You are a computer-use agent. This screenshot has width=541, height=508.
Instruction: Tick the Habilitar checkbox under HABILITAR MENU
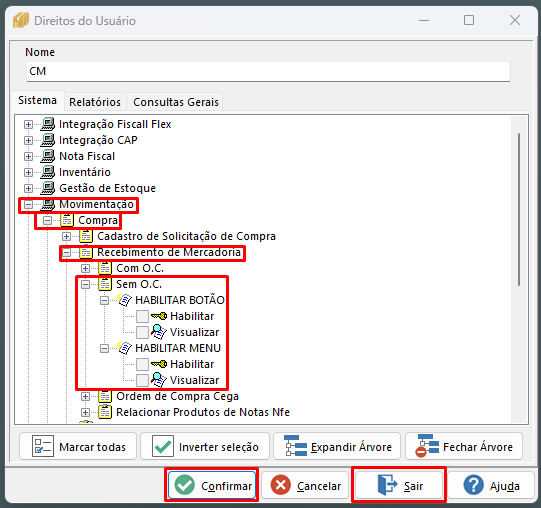142,364
